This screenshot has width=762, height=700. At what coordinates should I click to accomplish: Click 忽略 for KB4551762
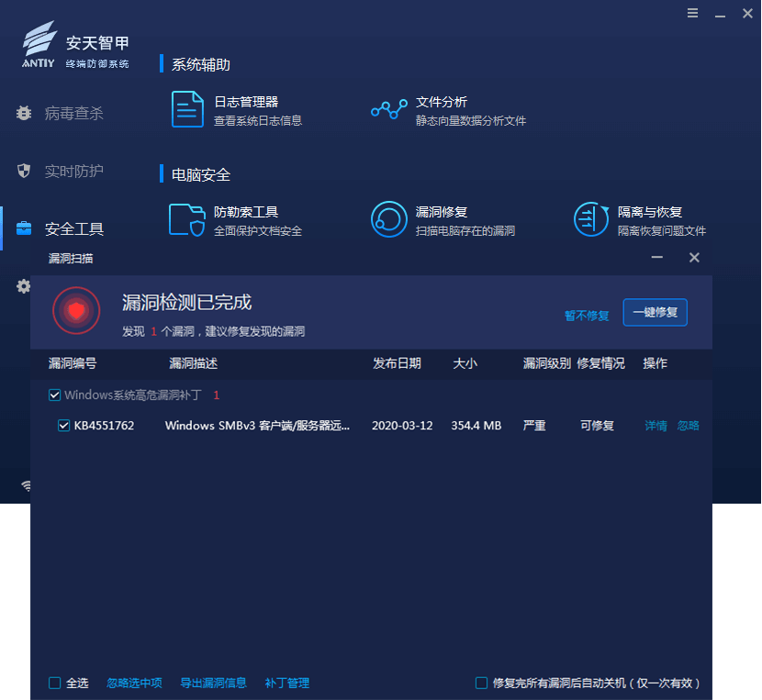[x=689, y=426]
